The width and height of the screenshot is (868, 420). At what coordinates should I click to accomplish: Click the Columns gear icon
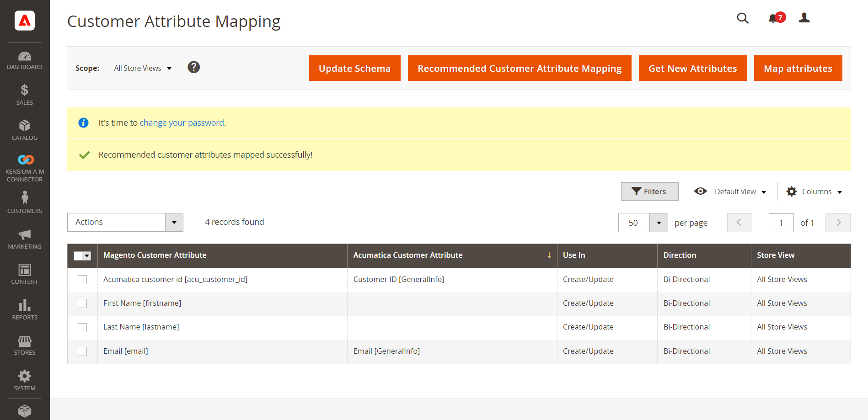click(792, 191)
